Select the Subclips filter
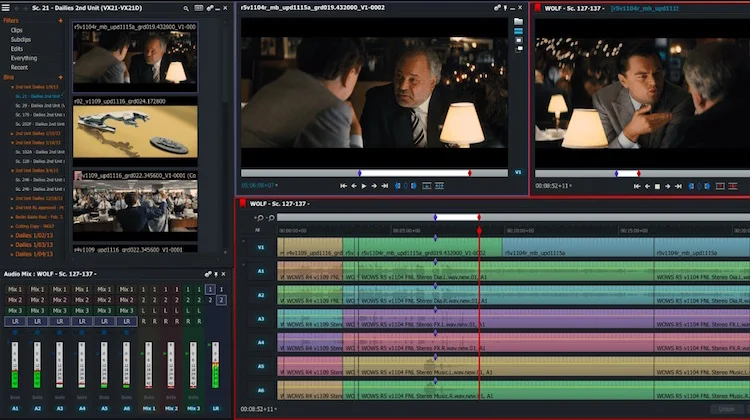 coord(21,39)
